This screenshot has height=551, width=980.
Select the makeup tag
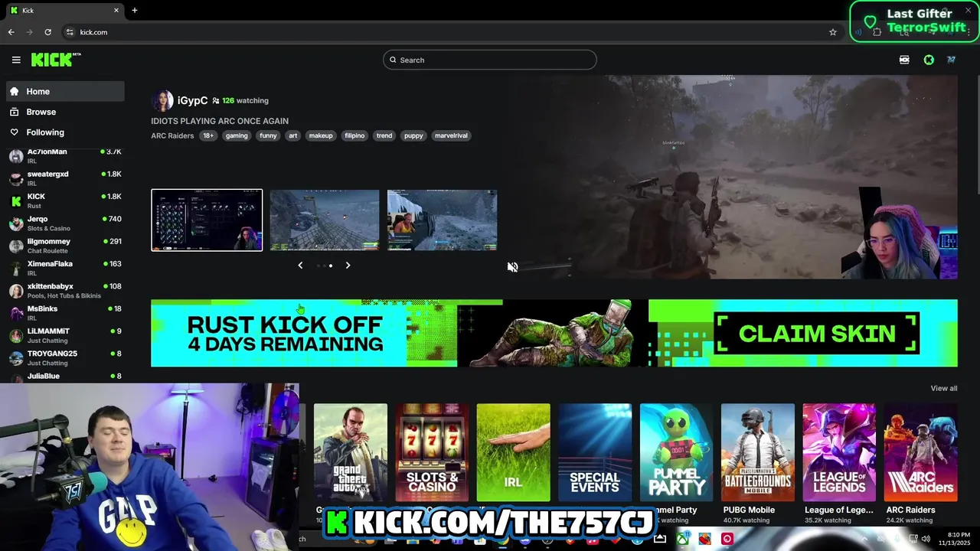(321, 135)
